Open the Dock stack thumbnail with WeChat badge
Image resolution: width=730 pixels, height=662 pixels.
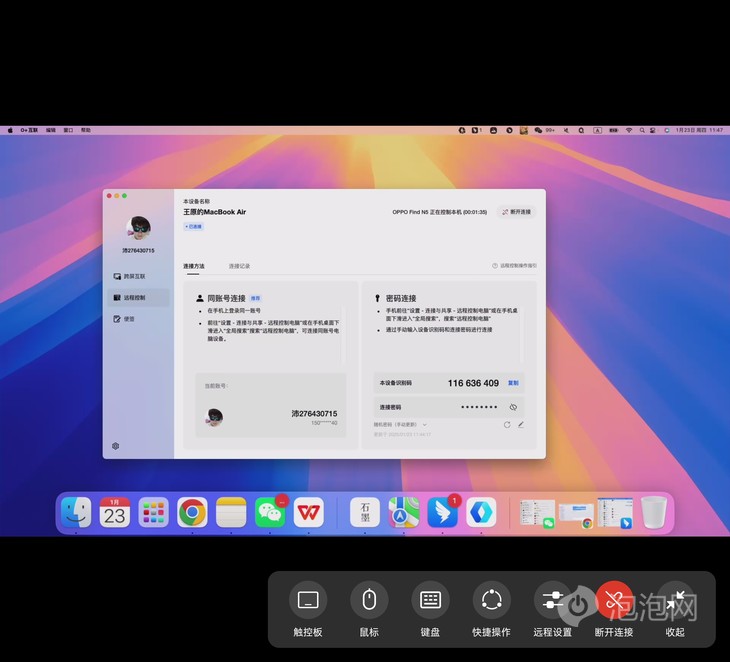[537, 513]
